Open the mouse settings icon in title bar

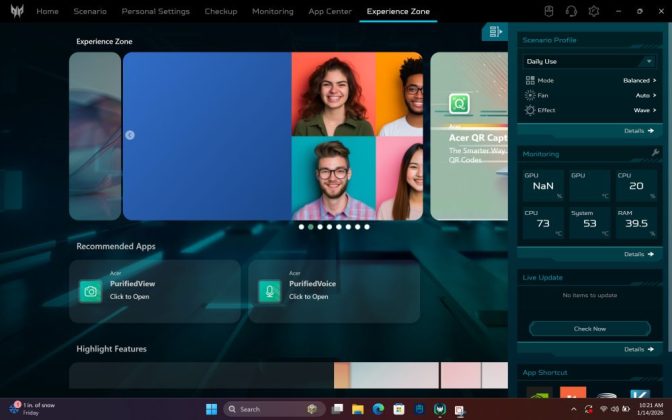(549, 11)
